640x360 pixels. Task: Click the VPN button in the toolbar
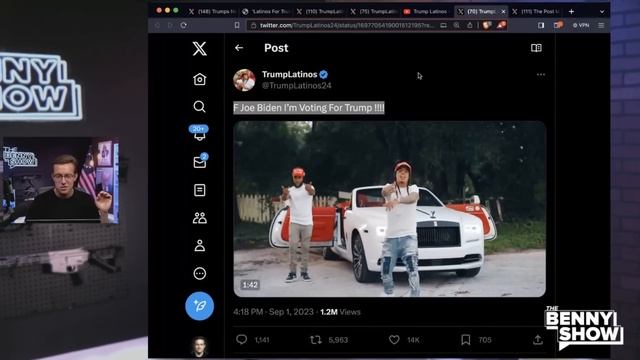point(581,25)
